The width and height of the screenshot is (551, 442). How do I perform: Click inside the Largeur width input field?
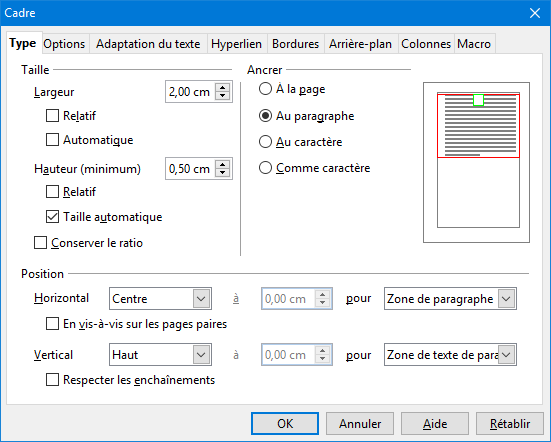tap(190, 92)
